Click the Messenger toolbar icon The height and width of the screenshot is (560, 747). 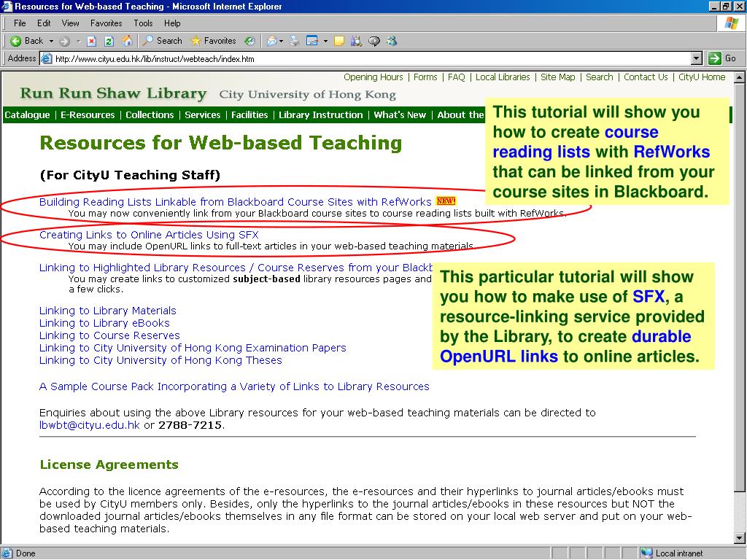(x=392, y=42)
